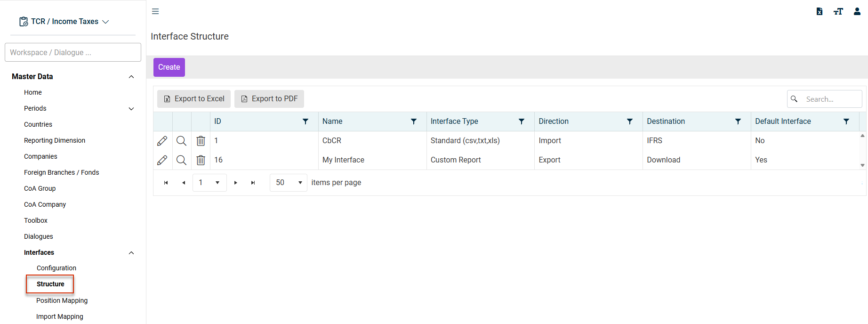Sort by the Name column header
Image resolution: width=868 pixels, height=324 pixels.
[x=332, y=121]
